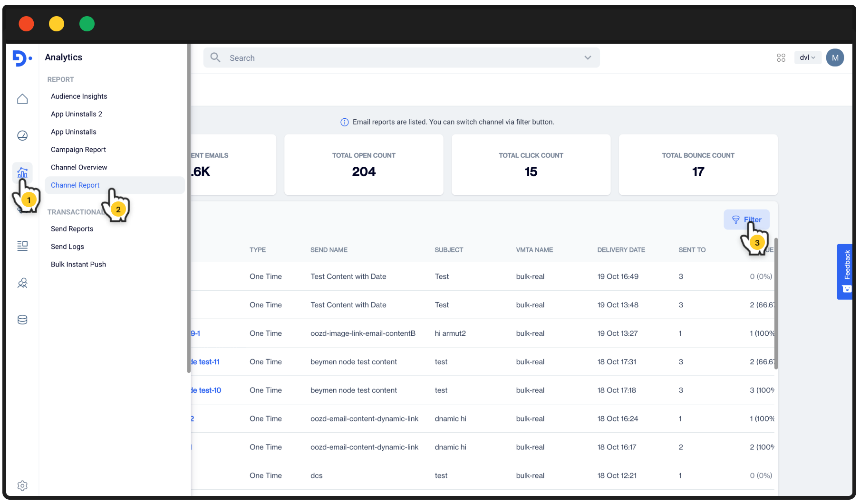Screen dimensions: 860x504
Task: Open App Uninstalls 2 report
Action: 77,114
